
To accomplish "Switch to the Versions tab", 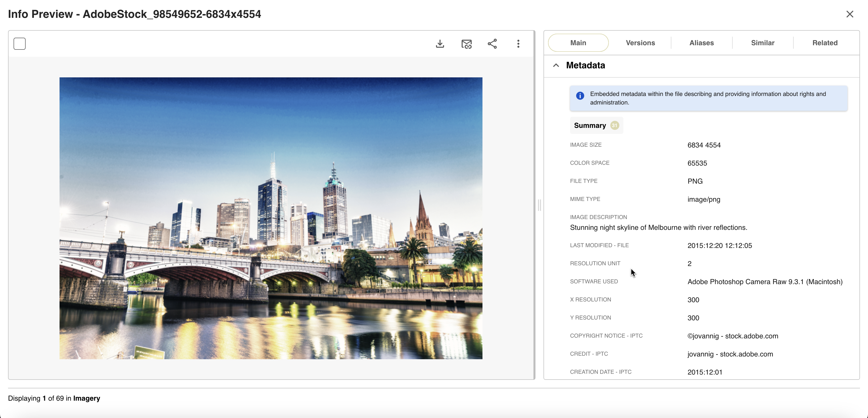I will pos(640,43).
